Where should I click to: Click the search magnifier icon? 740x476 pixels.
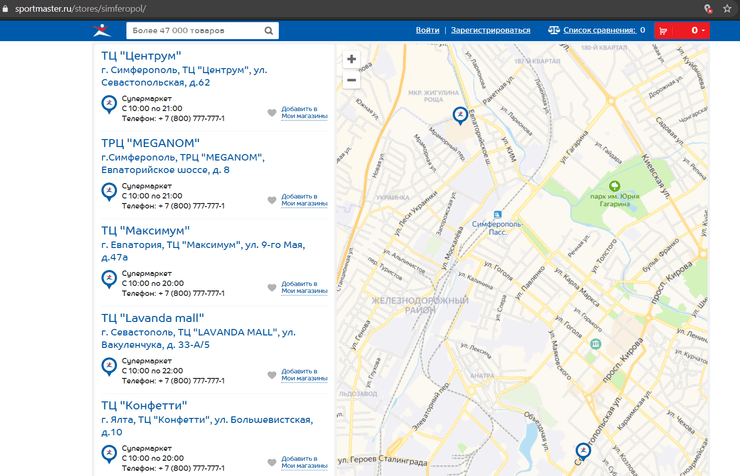269,31
